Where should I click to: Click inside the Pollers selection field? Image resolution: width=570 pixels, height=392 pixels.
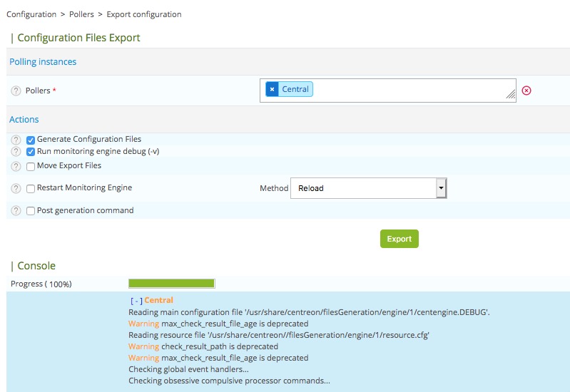tap(414, 91)
